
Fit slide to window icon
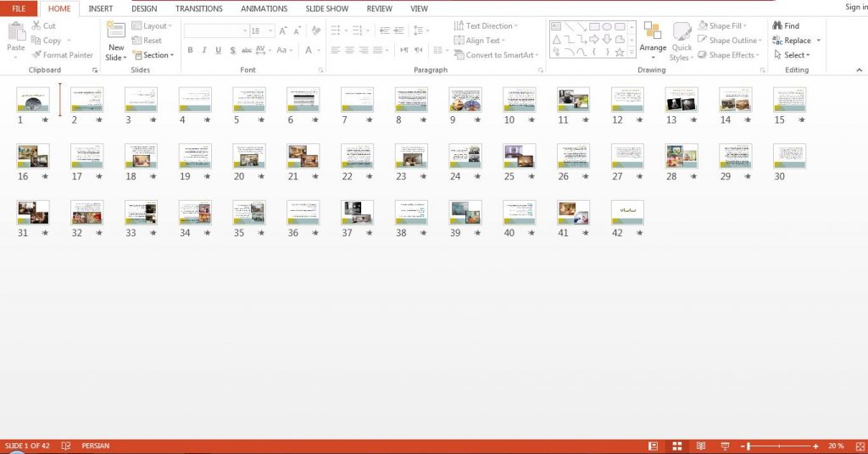[x=860, y=446]
